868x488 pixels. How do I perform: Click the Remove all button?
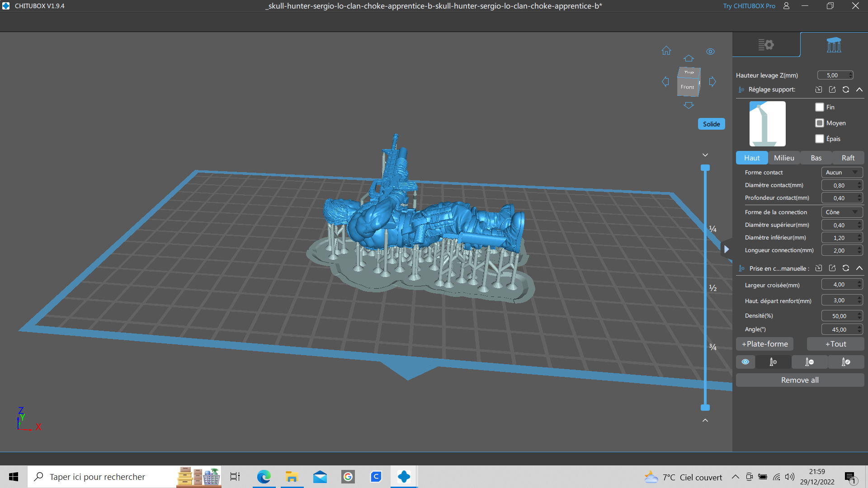800,380
